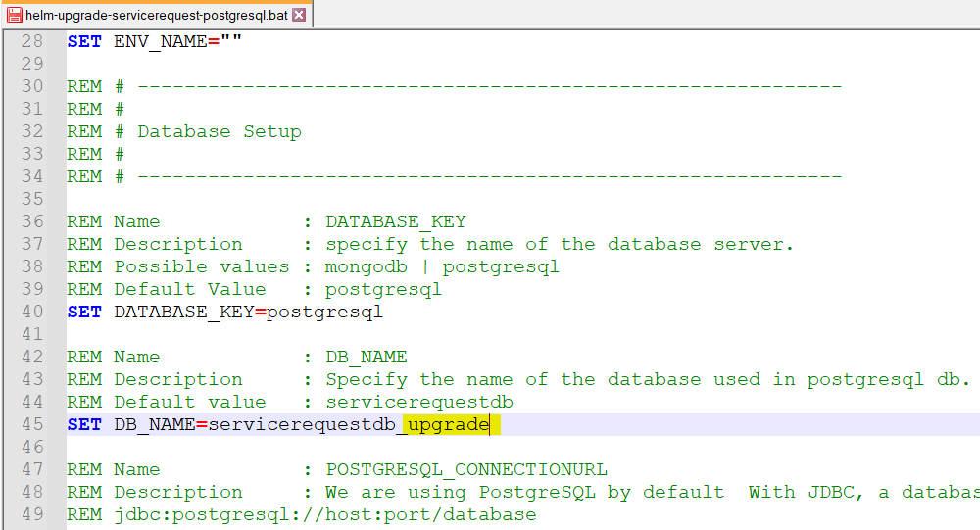
Task: Click DATABASE_KEY in the line 36 comment
Action: [396, 221]
